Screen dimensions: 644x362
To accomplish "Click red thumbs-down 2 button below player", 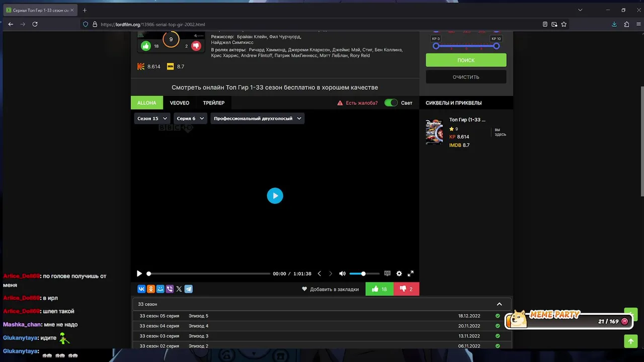I will 406,289.
